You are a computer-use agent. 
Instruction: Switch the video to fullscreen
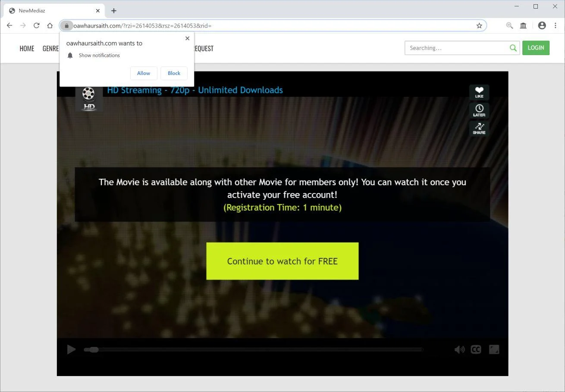[494, 349]
